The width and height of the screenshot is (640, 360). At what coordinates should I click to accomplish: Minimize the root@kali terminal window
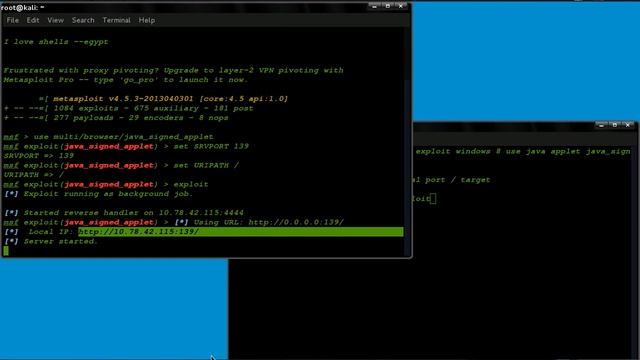374,6
